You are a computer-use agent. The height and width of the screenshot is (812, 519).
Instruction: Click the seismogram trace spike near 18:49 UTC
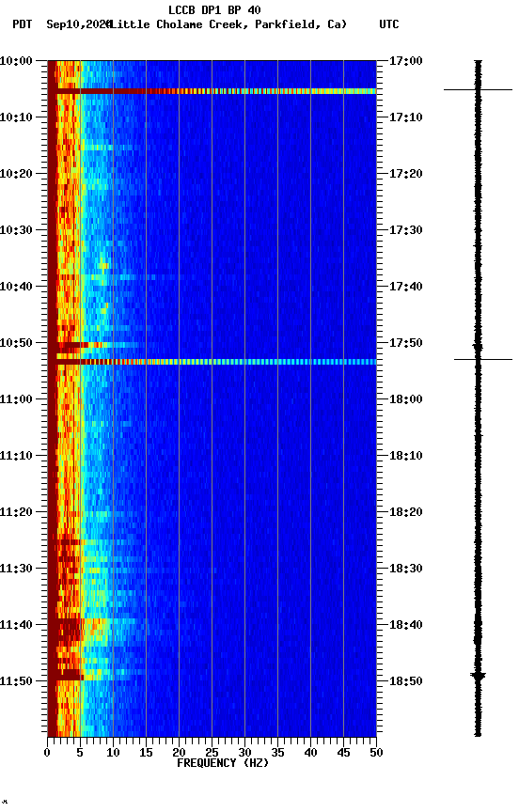click(478, 676)
